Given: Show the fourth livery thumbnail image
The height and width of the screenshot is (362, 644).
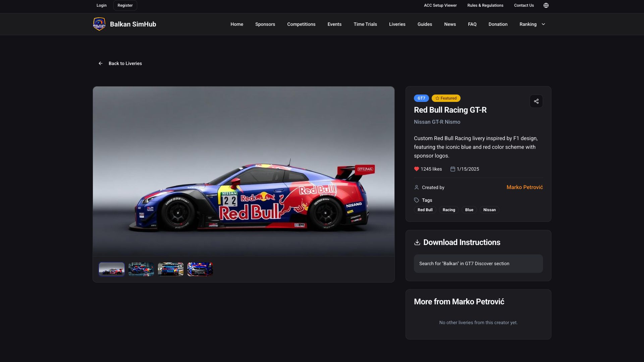Looking at the screenshot, I should pos(200,269).
